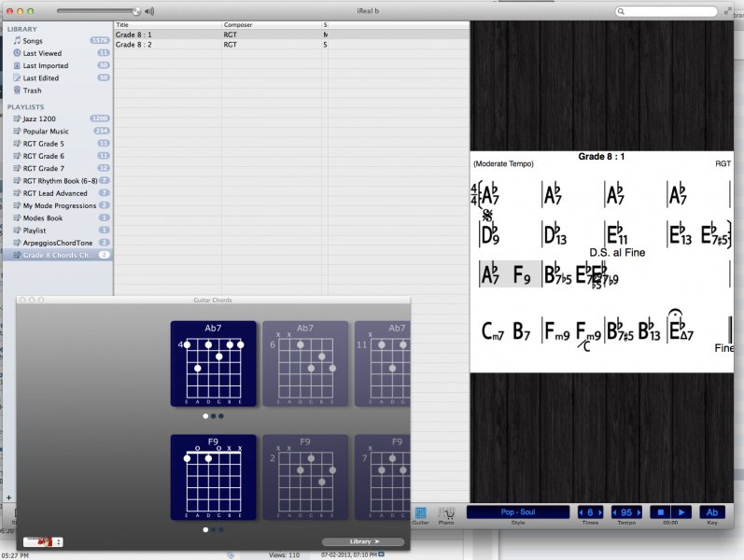The width and height of the screenshot is (744, 560).
Task: Select the RGT Grade 7 playlist
Action: click(x=43, y=168)
